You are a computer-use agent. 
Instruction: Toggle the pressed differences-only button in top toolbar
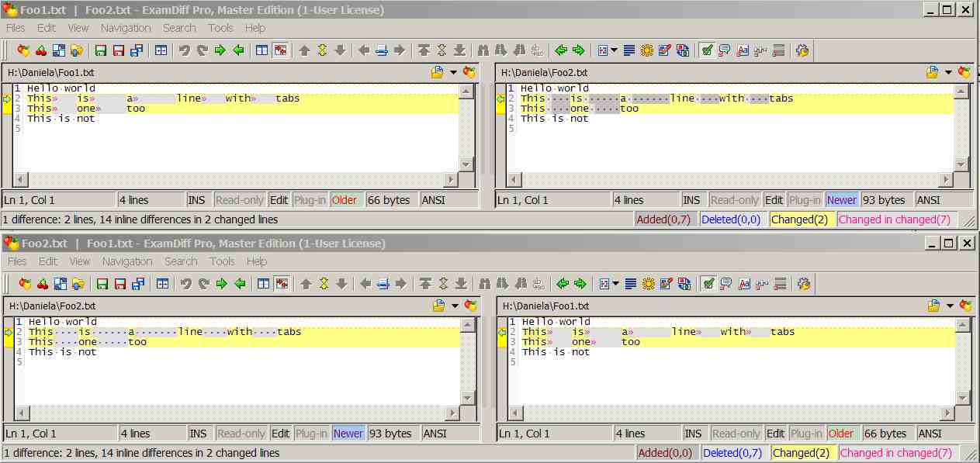280,50
